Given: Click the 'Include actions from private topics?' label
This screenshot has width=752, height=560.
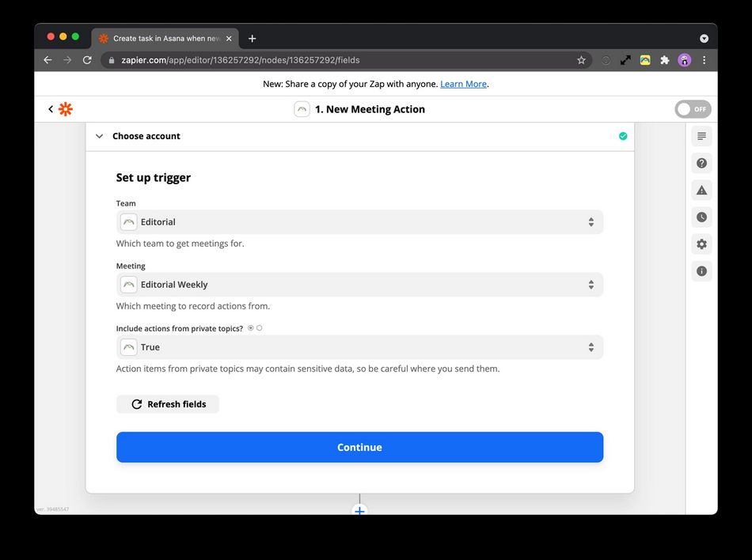Looking at the screenshot, I should coord(180,328).
